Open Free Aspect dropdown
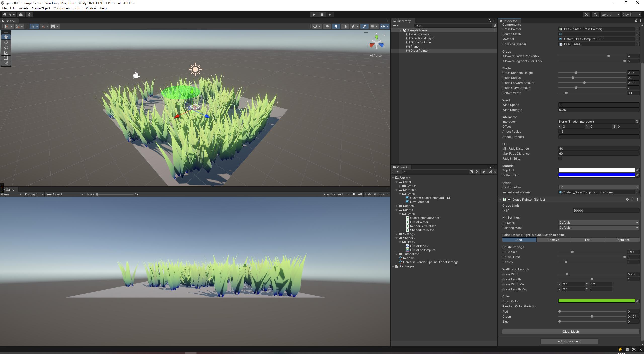 point(64,194)
